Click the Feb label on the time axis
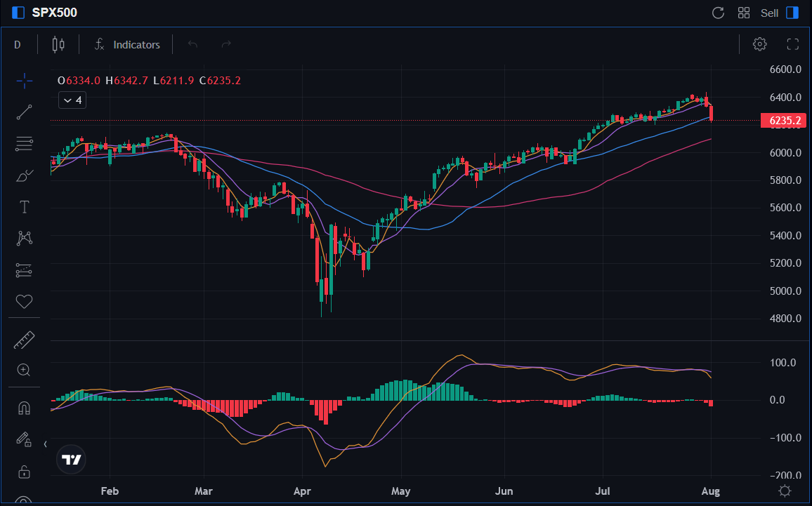Viewport: 812px width, 506px height. [x=110, y=491]
